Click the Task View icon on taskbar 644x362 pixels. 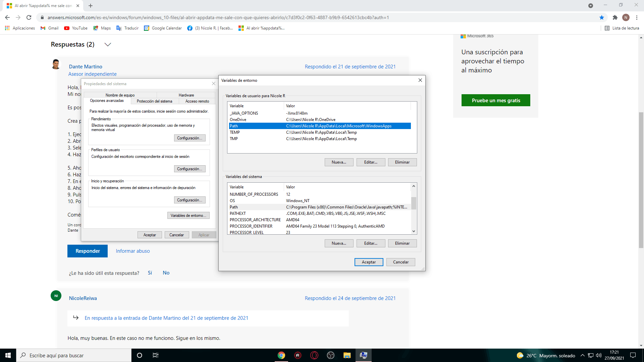156,355
